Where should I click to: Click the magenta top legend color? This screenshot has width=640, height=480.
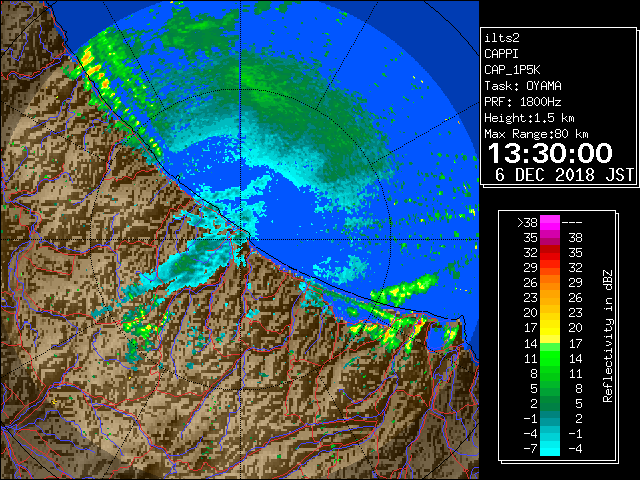point(550,222)
